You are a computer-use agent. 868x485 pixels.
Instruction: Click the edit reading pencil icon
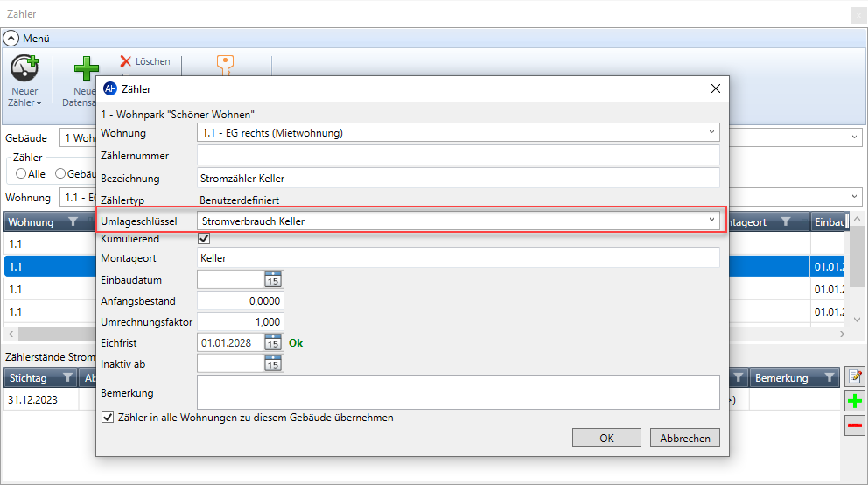point(854,376)
